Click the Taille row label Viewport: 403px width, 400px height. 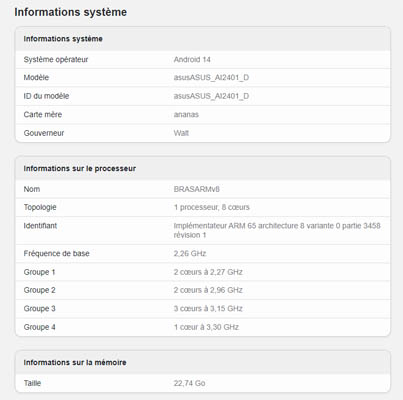pyautogui.click(x=32, y=383)
